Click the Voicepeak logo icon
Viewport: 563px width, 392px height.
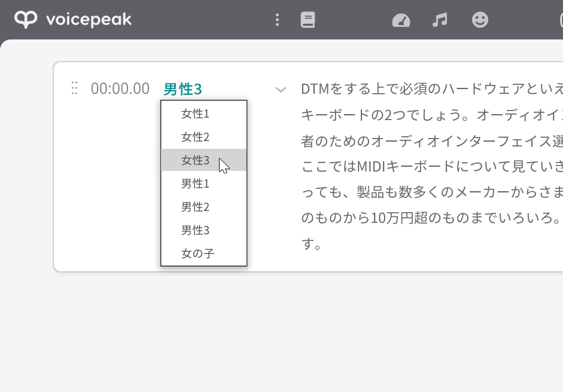pos(26,19)
